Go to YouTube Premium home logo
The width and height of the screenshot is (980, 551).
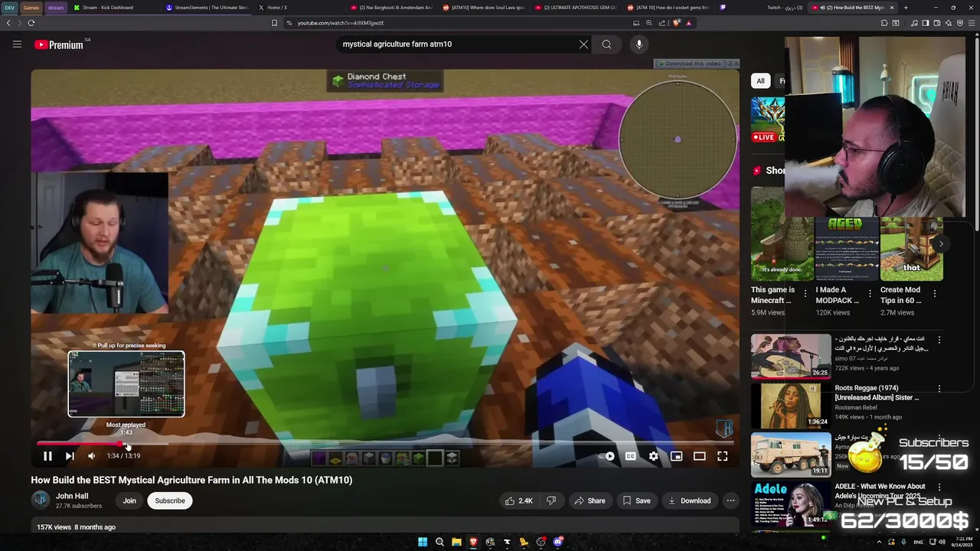pos(59,44)
